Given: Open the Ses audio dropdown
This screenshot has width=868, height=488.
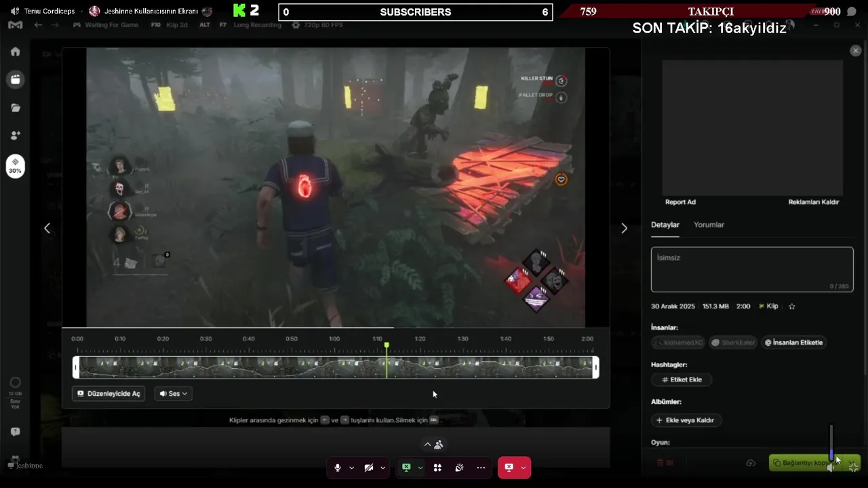Looking at the screenshot, I should 173,393.
